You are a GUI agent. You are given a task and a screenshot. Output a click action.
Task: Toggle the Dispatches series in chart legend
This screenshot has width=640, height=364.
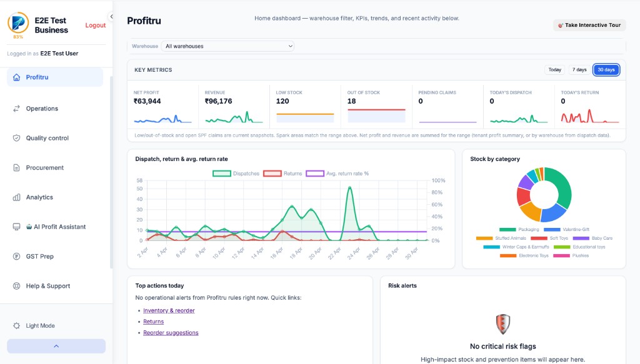tap(236, 174)
